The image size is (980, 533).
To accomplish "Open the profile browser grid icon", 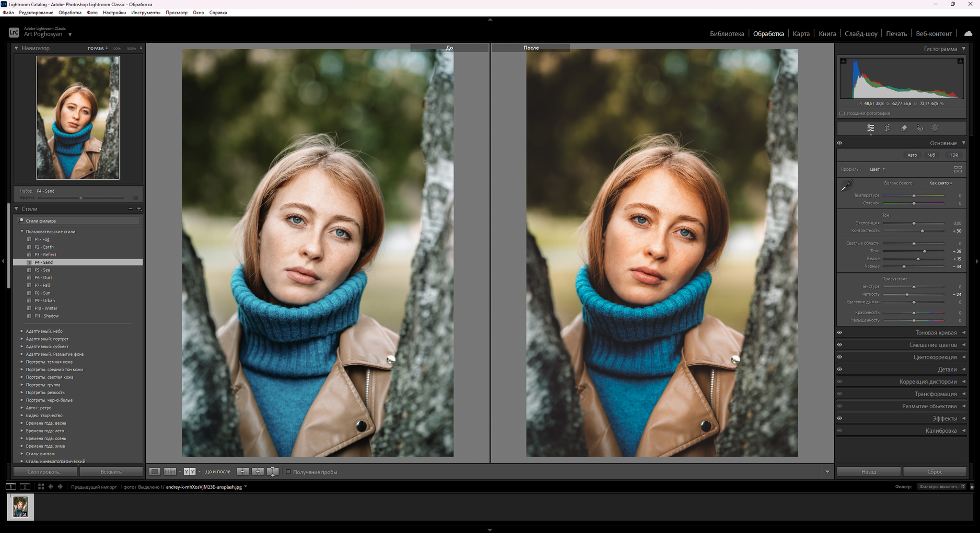I will [x=958, y=169].
